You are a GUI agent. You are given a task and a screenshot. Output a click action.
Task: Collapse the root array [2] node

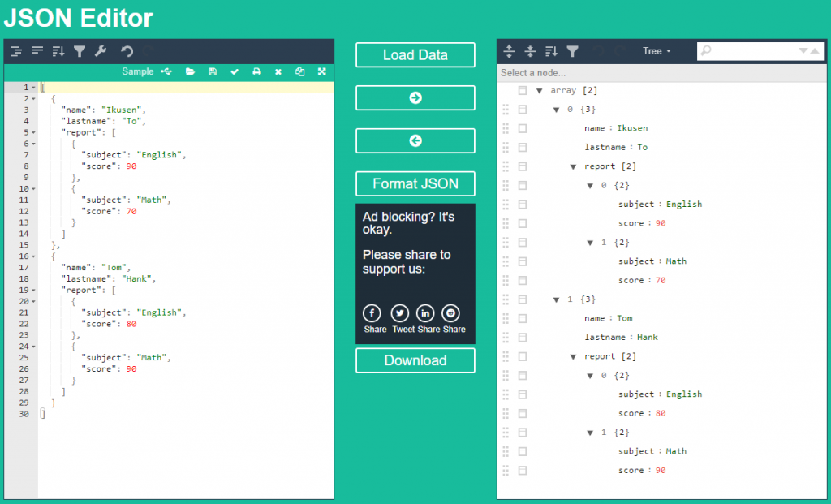click(x=540, y=91)
